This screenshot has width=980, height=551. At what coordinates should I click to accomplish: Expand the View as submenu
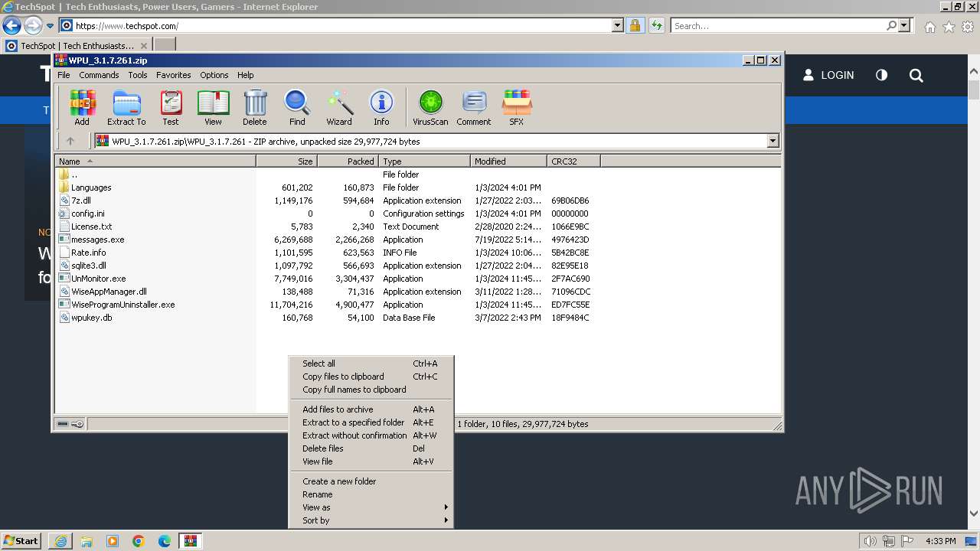coord(371,507)
